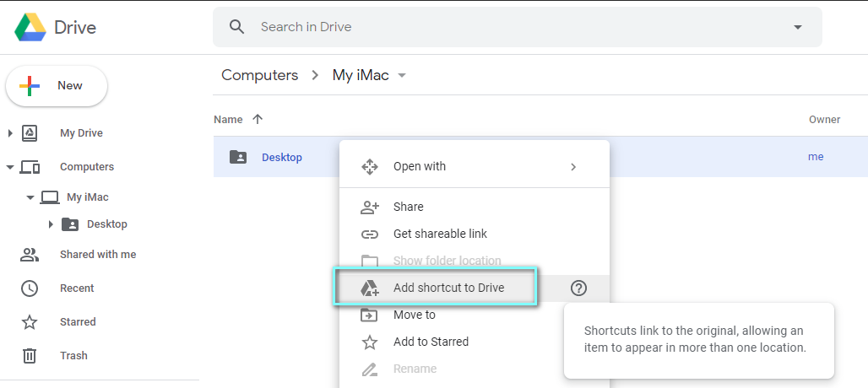This screenshot has width=868, height=388.
Task: Click the Google Drive logo
Action: click(30, 27)
